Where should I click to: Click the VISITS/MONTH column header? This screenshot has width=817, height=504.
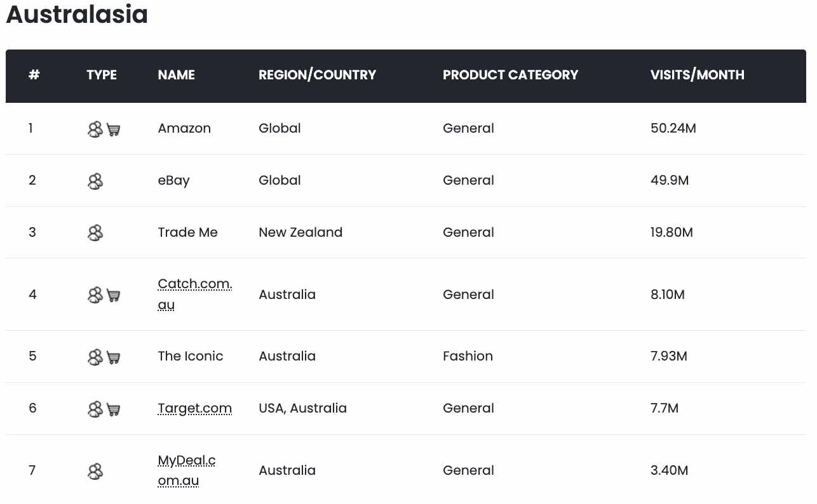coord(698,75)
